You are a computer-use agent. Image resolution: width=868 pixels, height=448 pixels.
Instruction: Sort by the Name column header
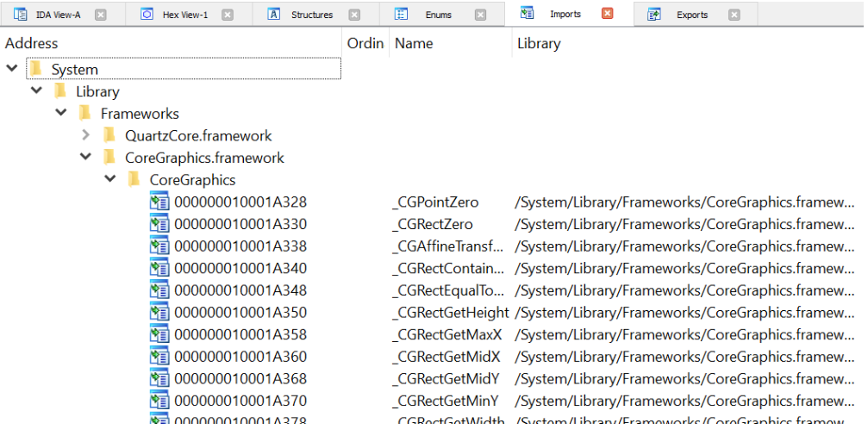pos(451,43)
